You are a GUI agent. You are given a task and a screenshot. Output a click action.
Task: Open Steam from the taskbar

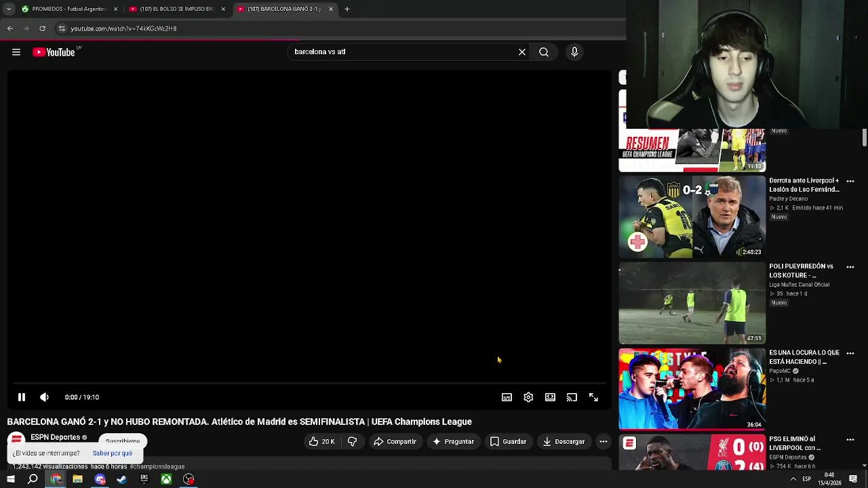[x=121, y=479]
